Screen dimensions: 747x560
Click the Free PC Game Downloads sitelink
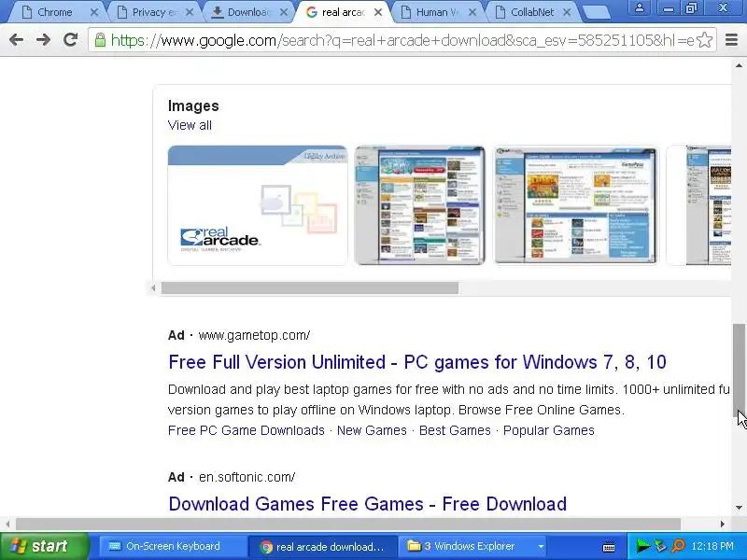pyautogui.click(x=247, y=430)
